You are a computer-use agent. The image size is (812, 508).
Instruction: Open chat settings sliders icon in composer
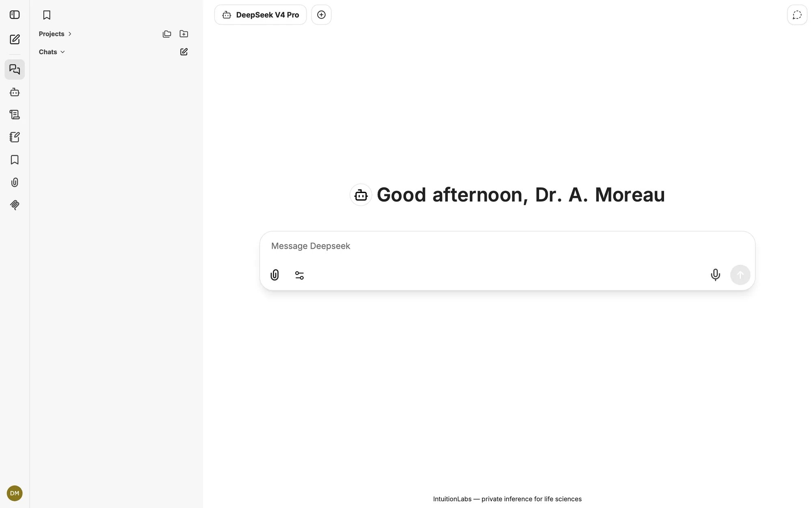point(299,275)
